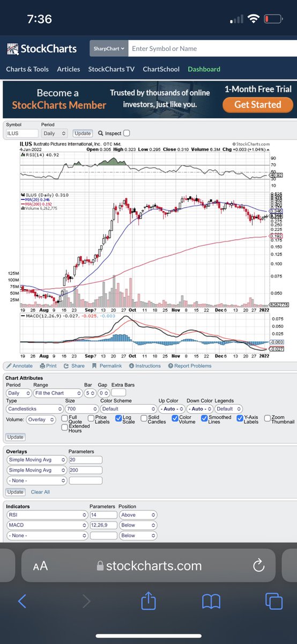The width and height of the screenshot is (297, 644).
Task: Open RSI indicator dropdown
Action: [x=47, y=515]
